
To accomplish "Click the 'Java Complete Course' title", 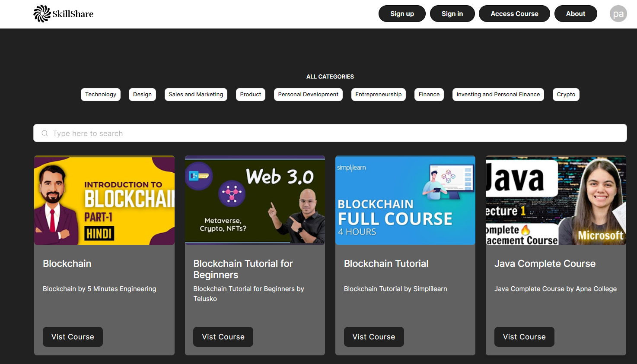I will coord(545,263).
